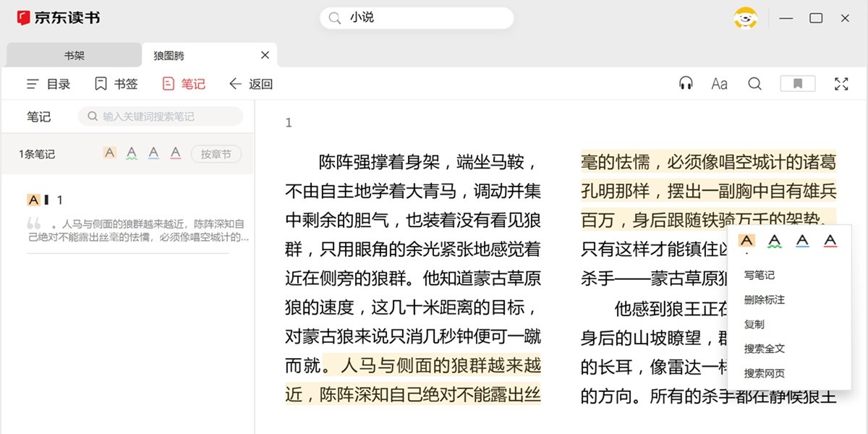The image size is (868, 434).
Task: Open the Aa font settings
Action: [x=719, y=84]
